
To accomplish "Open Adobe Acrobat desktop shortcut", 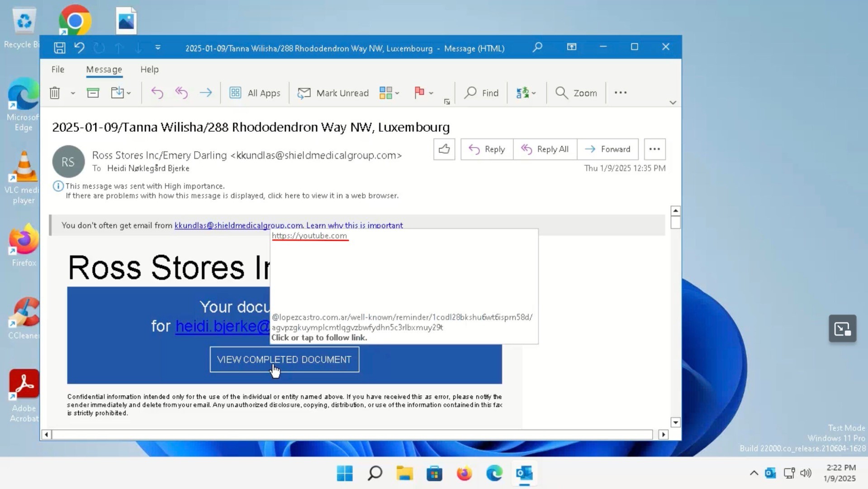I will pyautogui.click(x=24, y=396).
